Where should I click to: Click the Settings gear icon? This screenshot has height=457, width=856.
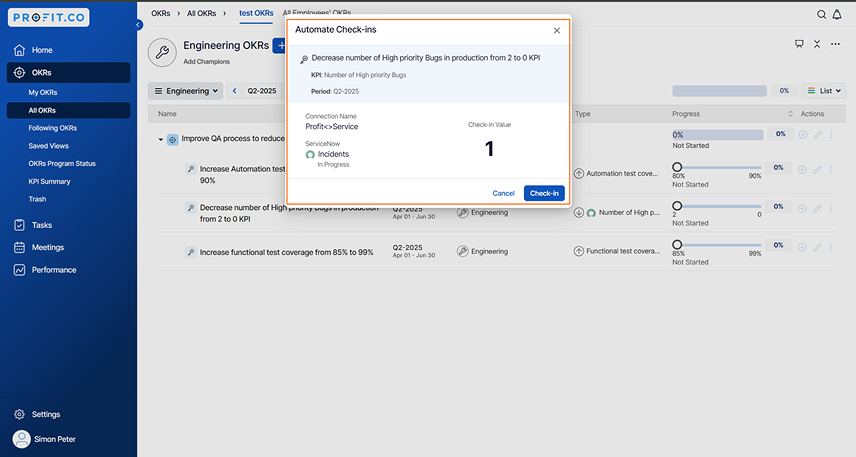pos(19,414)
